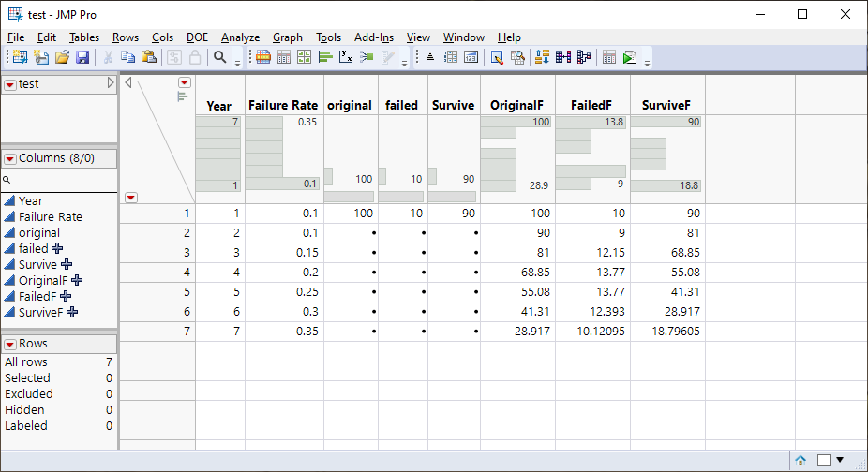This screenshot has height=472, width=868.
Task: Click the Search magnifier toolbar icon
Action: point(220,58)
